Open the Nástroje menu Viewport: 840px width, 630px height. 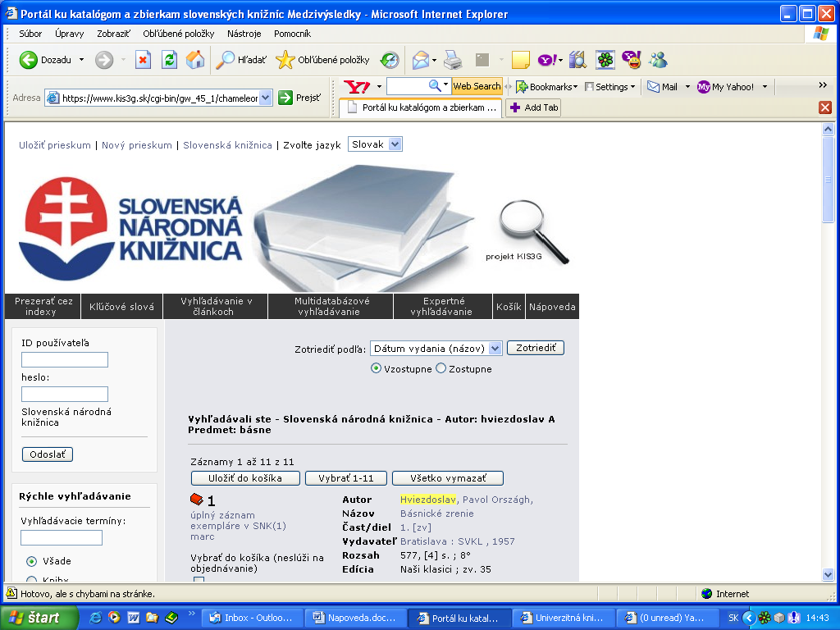point(244,34)
